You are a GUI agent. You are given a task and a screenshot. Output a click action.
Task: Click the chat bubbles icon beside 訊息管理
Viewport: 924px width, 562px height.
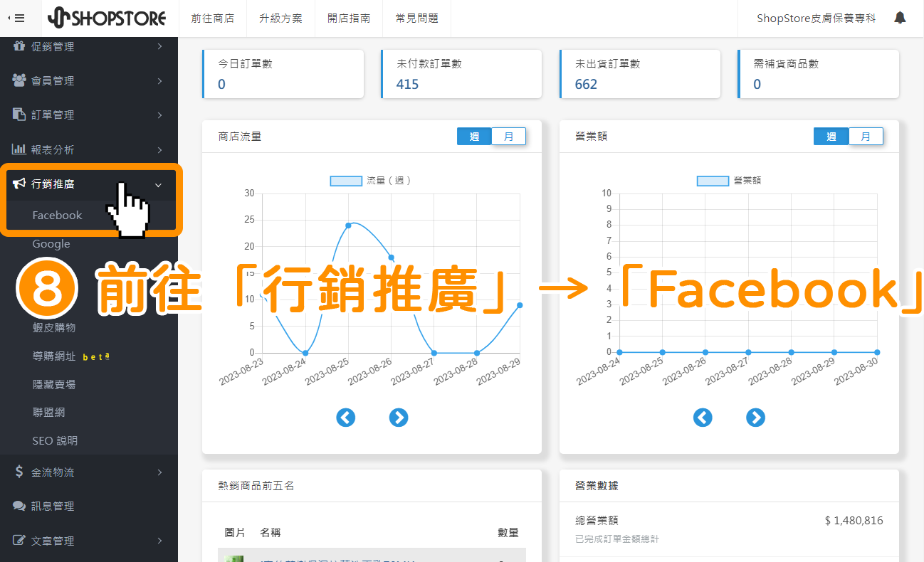(x=19, y=506)
